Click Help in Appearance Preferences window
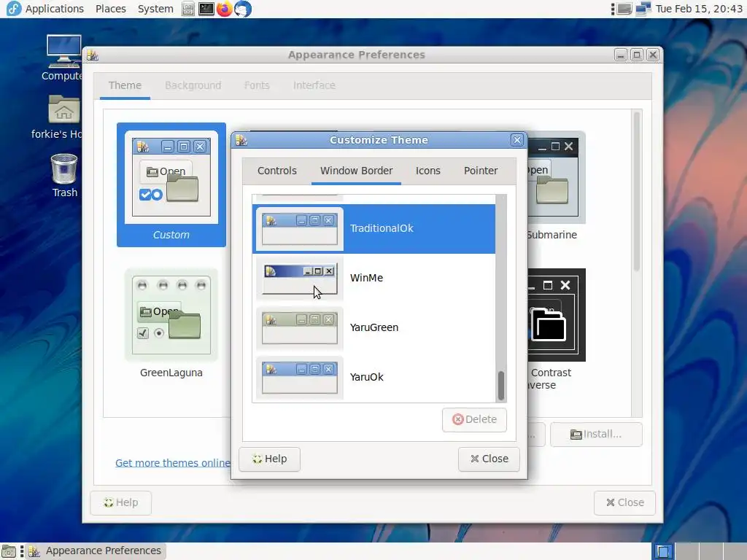 point(121,503)
